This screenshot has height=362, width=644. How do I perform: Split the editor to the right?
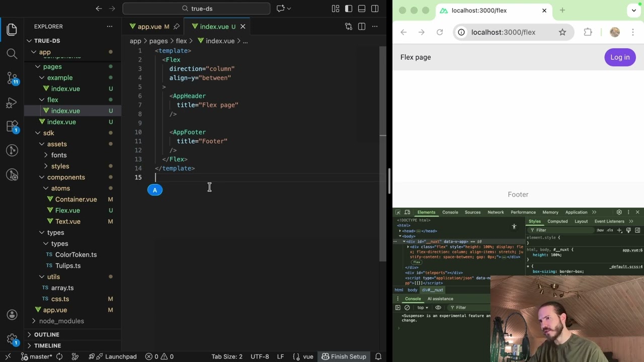pos(362,27)
